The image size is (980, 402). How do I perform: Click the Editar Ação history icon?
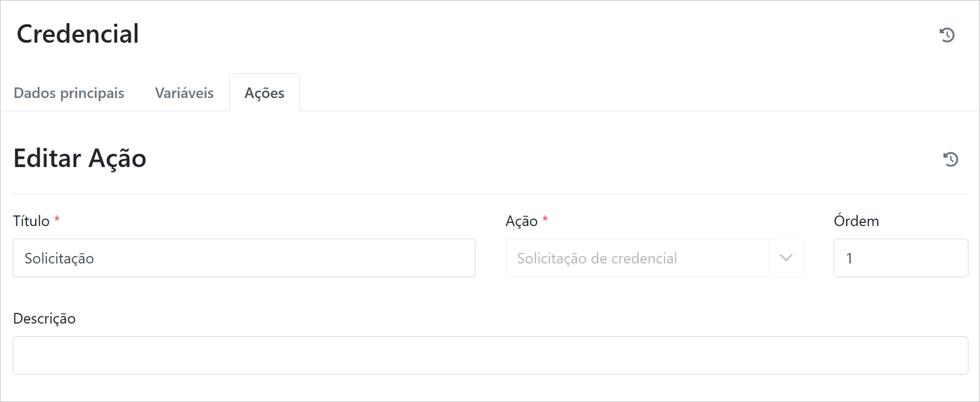951,159
